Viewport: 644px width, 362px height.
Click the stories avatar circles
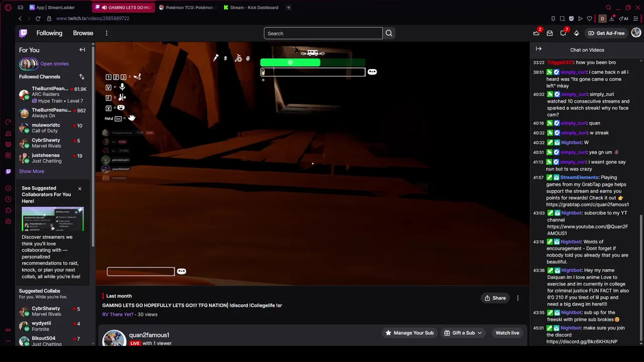(x=29, y=64)
